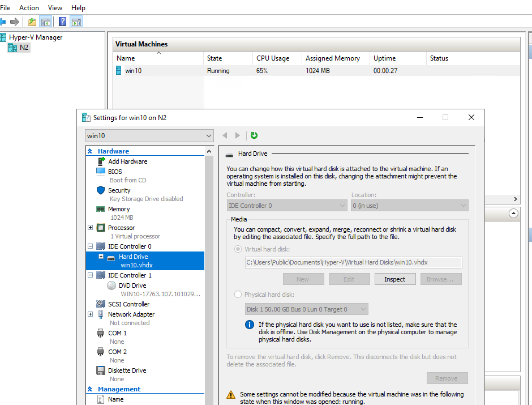Collapse the Hardware section header

click(x=90, y=151)
